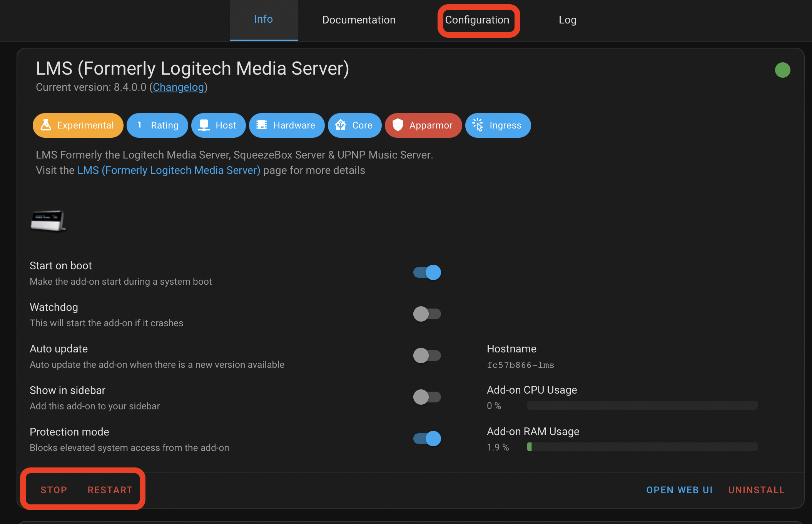
Task: Click the LMS add-on logo image
Action: (48, 221)
